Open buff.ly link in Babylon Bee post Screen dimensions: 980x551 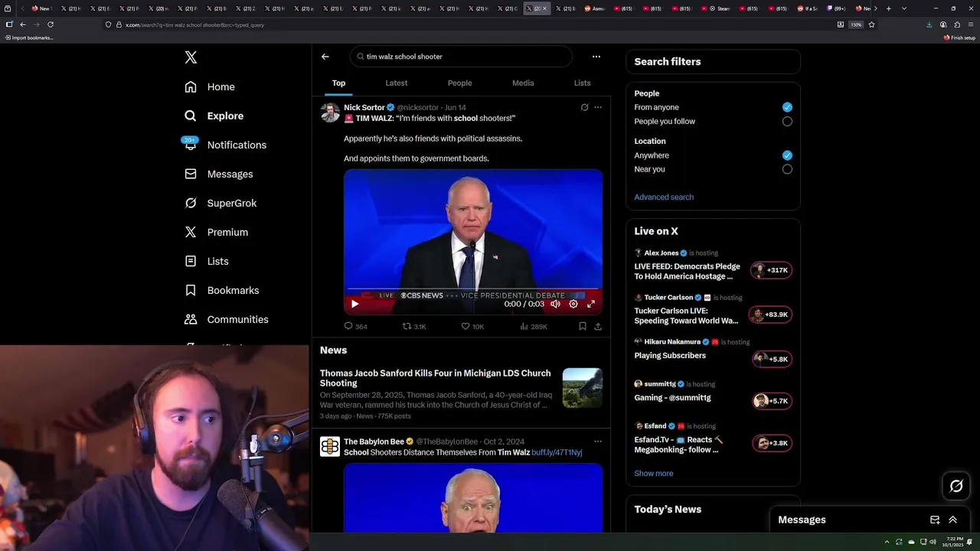coord(557,452)
